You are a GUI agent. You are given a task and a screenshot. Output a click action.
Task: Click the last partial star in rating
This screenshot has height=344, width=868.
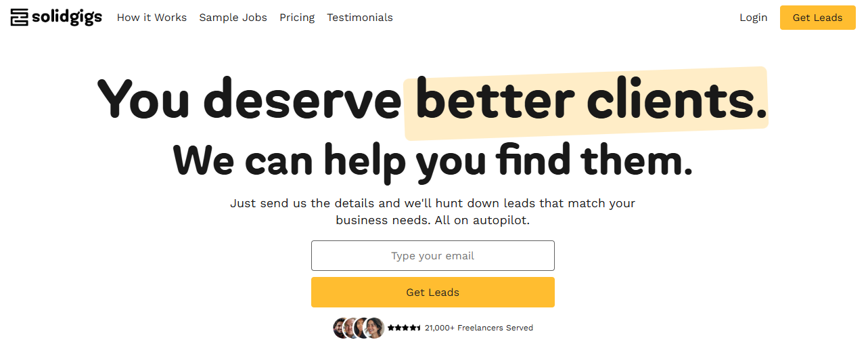(418, 328)
